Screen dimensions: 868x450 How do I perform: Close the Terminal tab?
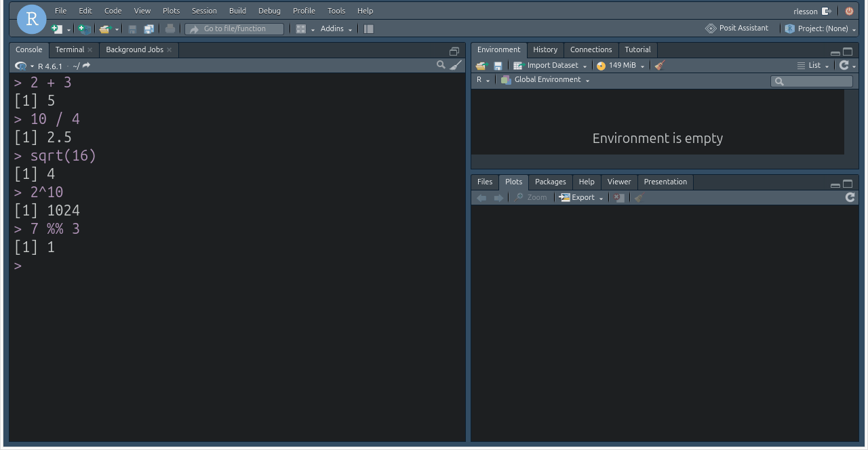(90, 50)
